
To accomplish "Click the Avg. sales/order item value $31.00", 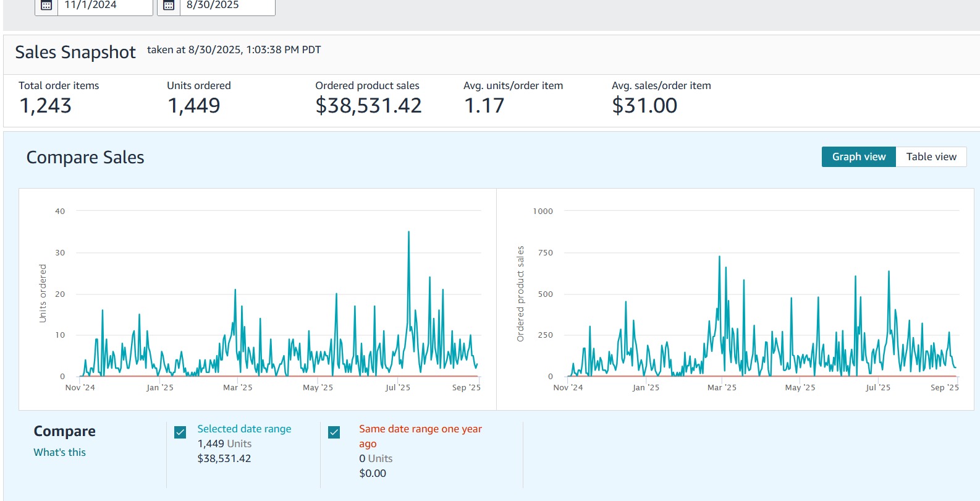I will 644,106.
